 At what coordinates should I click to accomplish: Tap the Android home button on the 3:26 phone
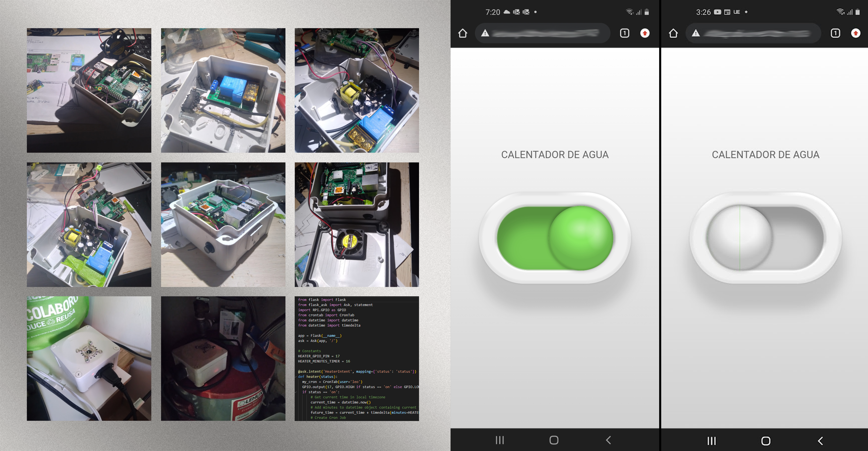point(765,441)
